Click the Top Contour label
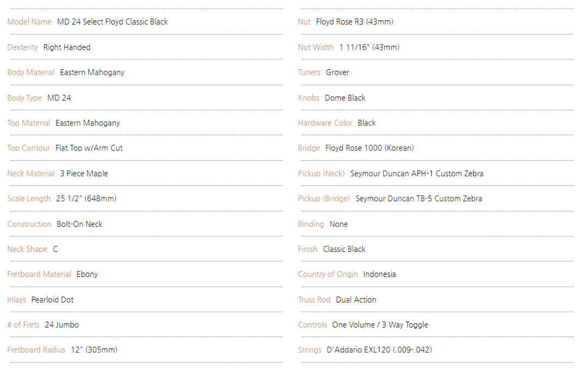Screen dimensions: 588x368 pyautogui.click(x=28, y=148)
